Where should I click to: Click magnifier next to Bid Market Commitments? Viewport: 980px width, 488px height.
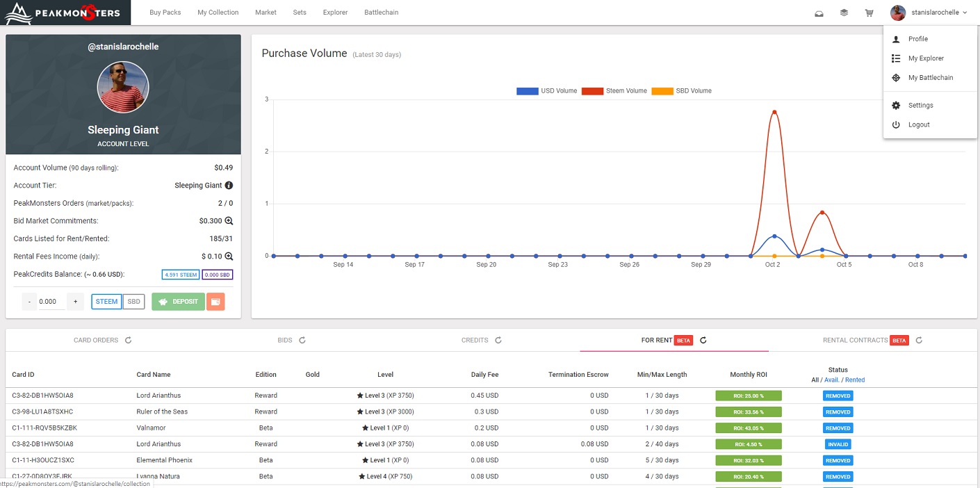(x=229, y=221)
